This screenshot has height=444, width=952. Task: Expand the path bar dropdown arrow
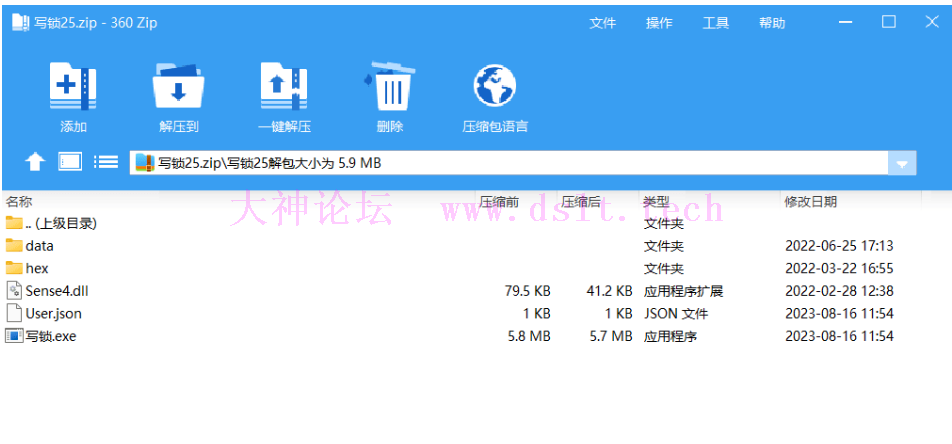click(x=902, y=163)
